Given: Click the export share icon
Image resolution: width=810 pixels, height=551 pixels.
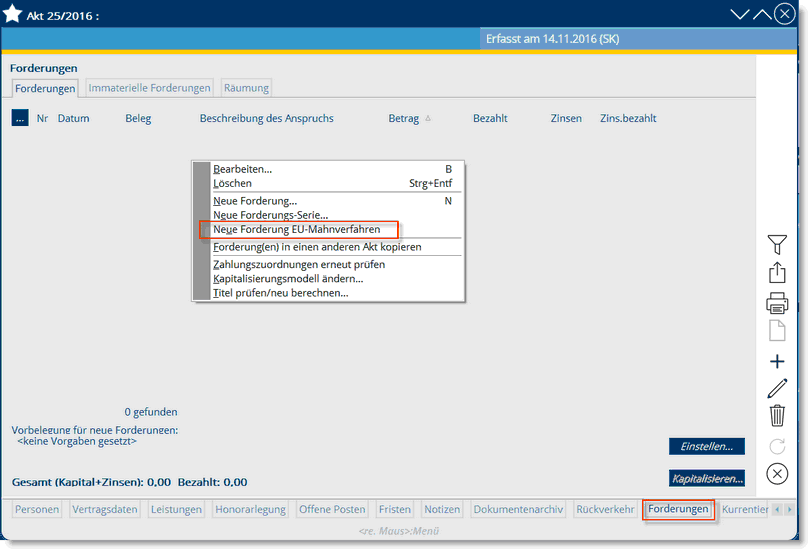Looking at the screenshot, I should pos(777,273).
